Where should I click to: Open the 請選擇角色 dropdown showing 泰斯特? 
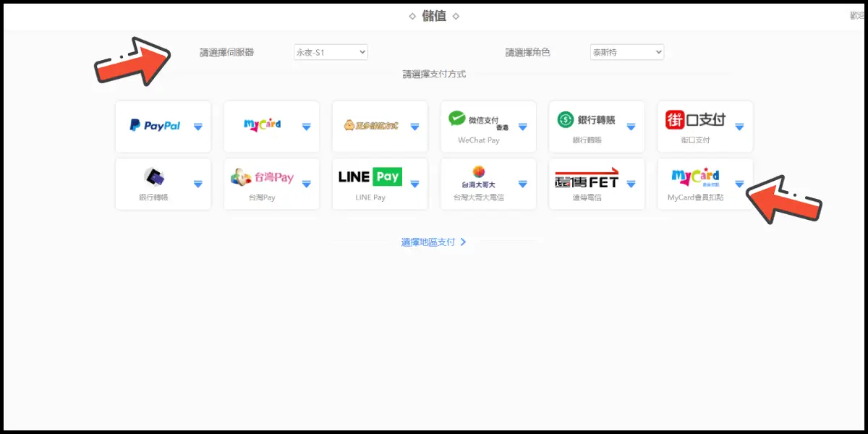coord(627,52)
